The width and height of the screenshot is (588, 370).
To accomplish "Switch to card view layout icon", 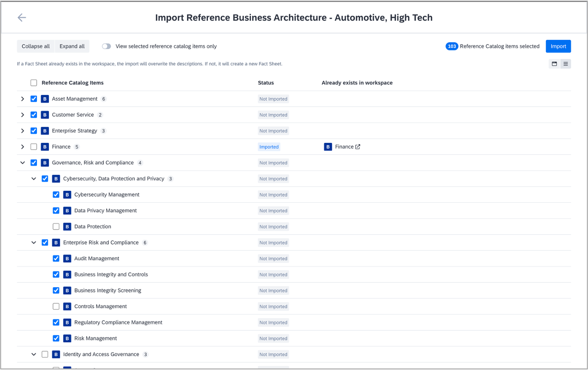I will [x=554, y=64].
